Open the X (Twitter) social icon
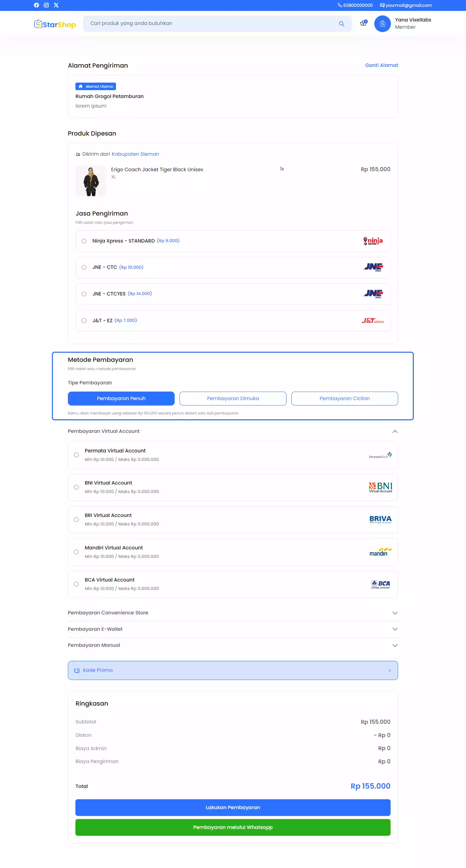 point(56,5)
